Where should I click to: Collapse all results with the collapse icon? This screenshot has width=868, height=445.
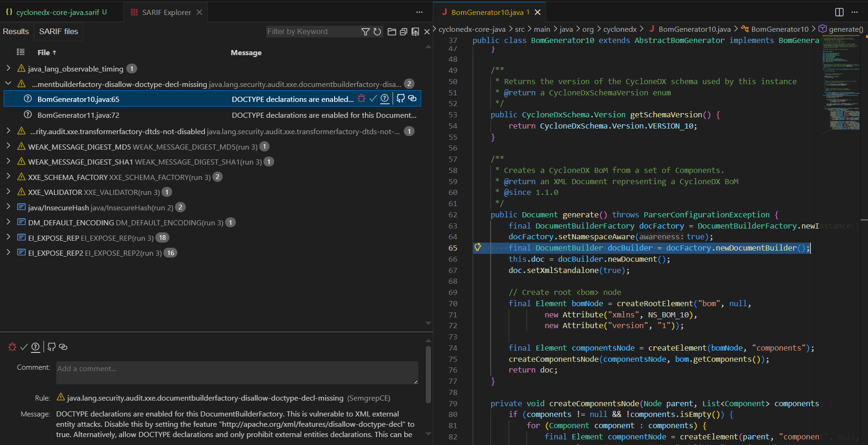403,32
